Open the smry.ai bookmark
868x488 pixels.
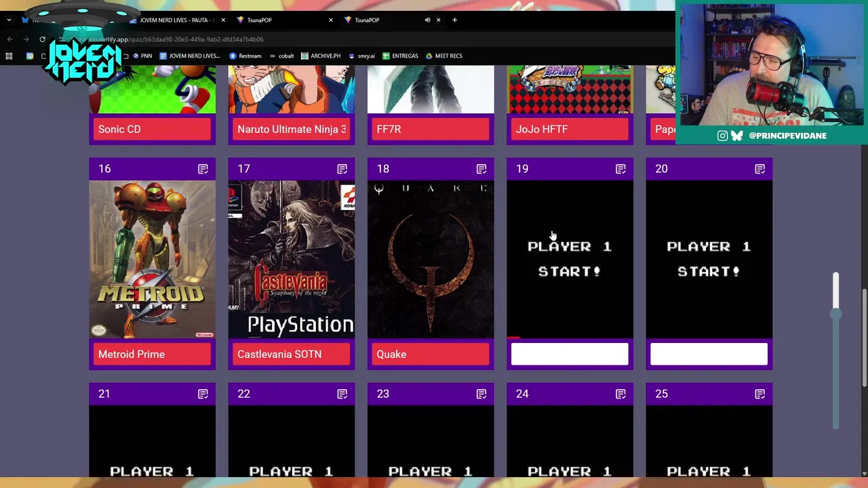click(x=361, y=56)
